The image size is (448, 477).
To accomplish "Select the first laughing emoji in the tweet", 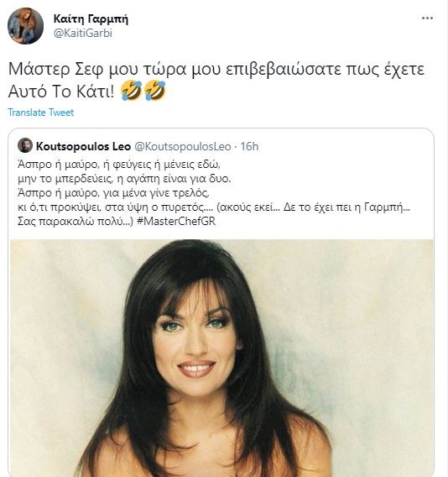I will click(132, 91).
